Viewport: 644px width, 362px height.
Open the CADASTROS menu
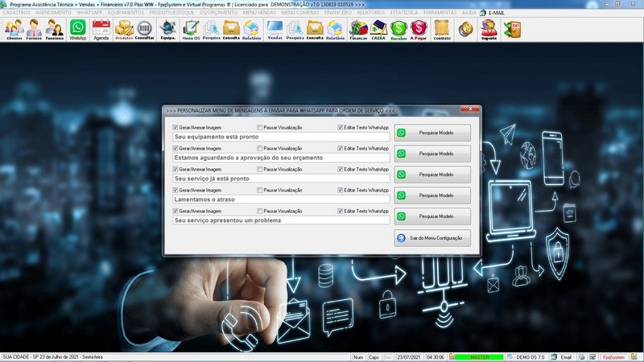tap(16, 13)
